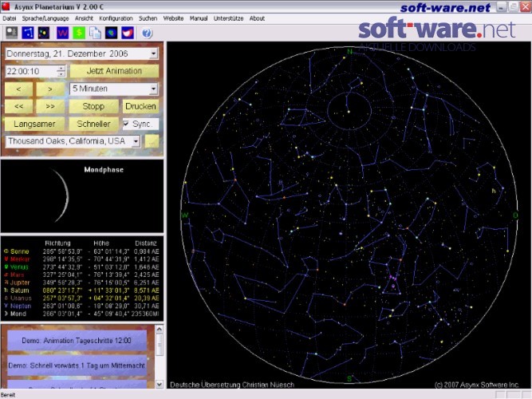Click the copy documents toolbar icon
The width and height of the screenshot is (532, 399).
[x=95, y=33]
